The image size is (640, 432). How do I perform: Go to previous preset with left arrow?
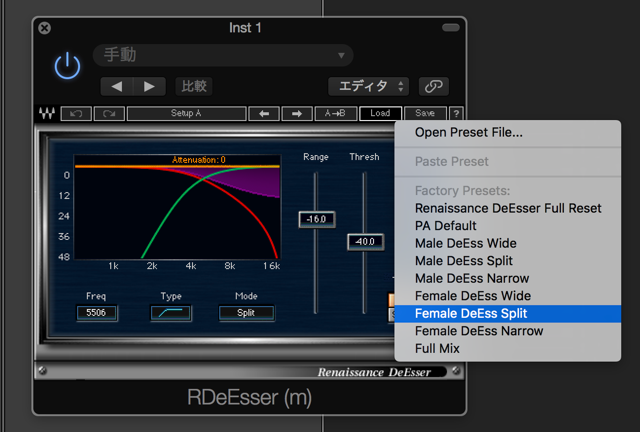[117, 86]
